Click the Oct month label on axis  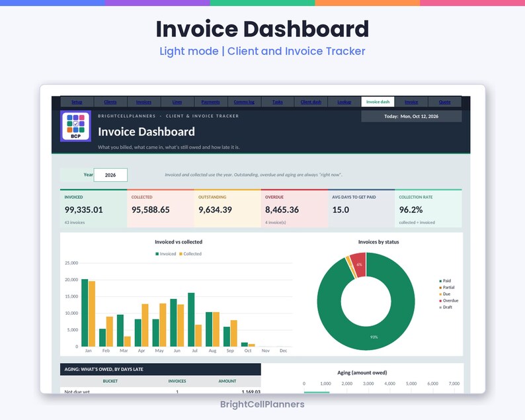248,351
